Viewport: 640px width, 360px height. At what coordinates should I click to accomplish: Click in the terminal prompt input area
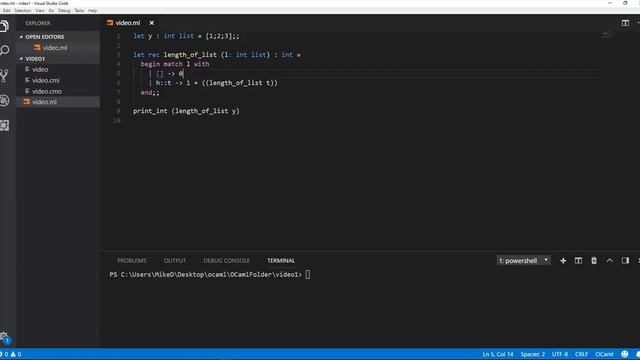point(308,275)
